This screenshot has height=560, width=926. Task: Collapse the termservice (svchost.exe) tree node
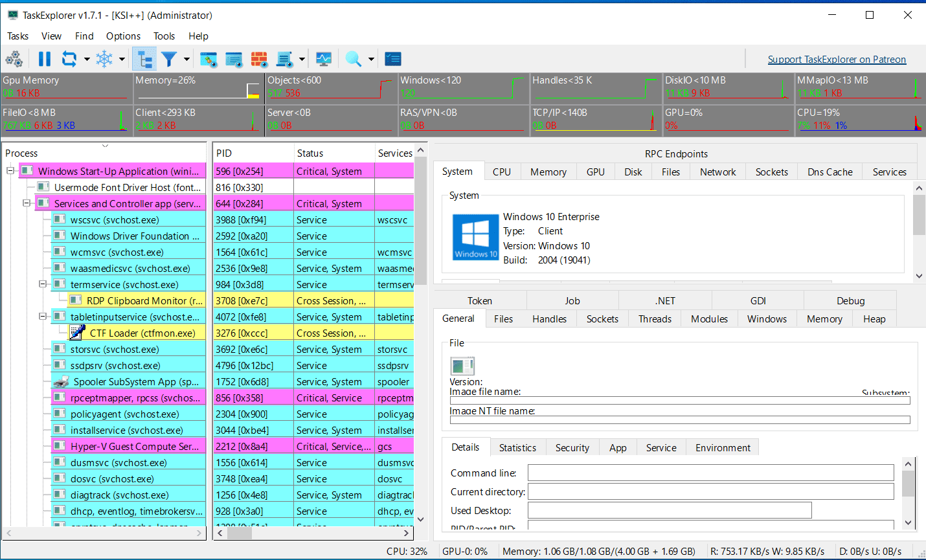tap(43, 284)
